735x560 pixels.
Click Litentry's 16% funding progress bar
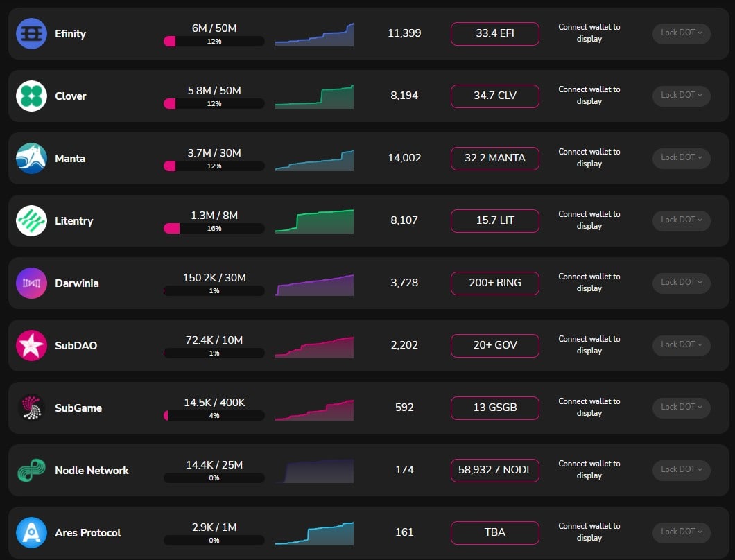[x=214, y=228]
